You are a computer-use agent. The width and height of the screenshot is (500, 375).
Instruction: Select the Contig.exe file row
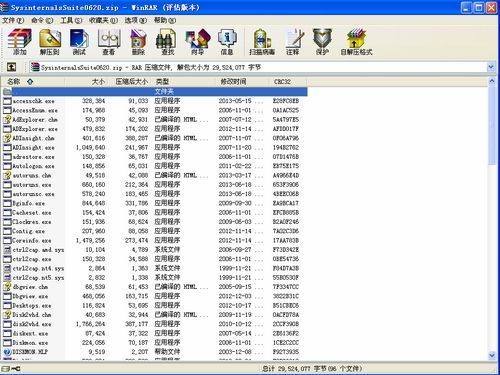(153, 231)
